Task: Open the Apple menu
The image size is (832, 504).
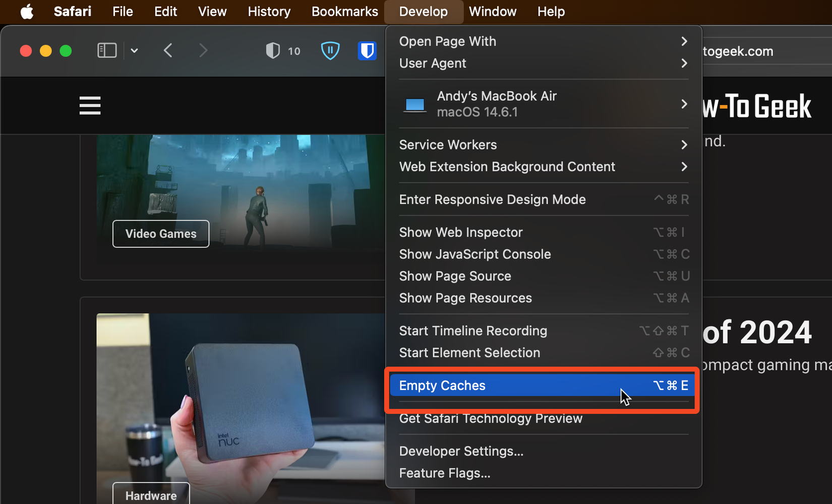Action: [x=27, y=11]
